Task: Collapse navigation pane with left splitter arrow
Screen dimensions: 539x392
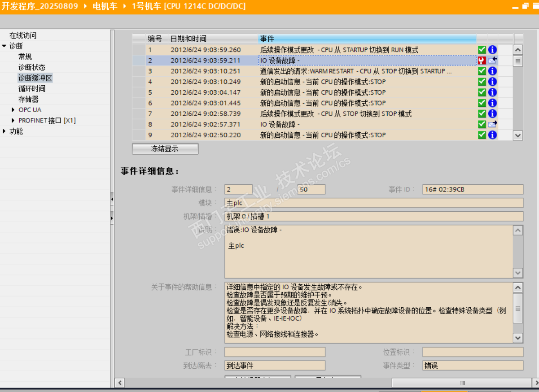Action: point(112,198)
